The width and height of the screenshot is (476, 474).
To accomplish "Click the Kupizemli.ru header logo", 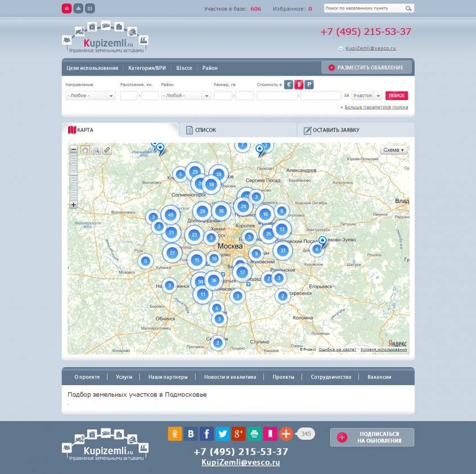I will 105,37.
